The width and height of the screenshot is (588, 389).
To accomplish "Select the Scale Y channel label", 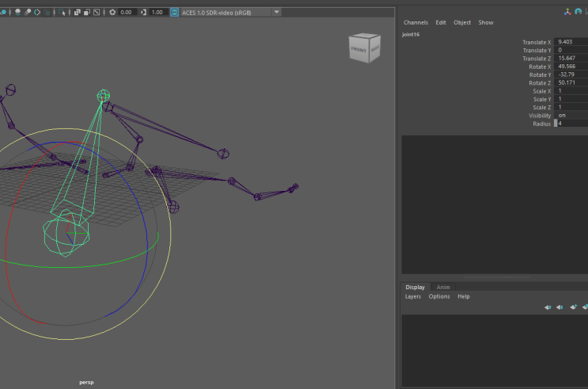I will [x=542, y=100].
